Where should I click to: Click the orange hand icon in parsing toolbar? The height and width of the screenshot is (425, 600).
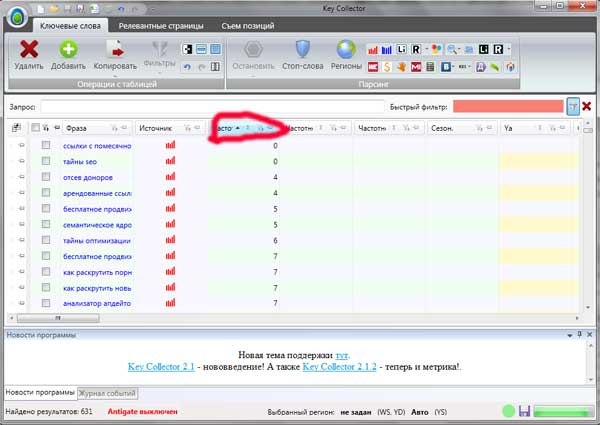401,67
